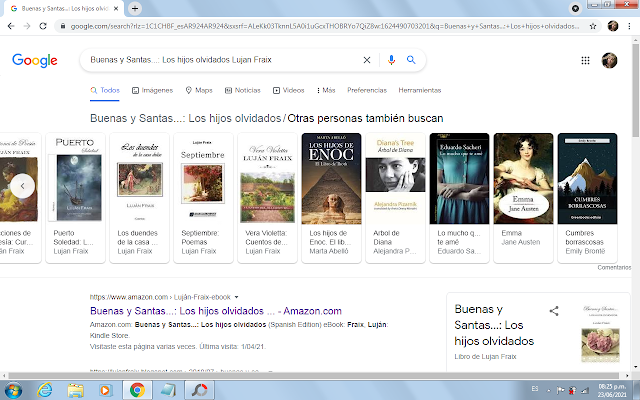Open Preferencias
640x400 pixels.
pyautogui.click(x=367, y=90)
